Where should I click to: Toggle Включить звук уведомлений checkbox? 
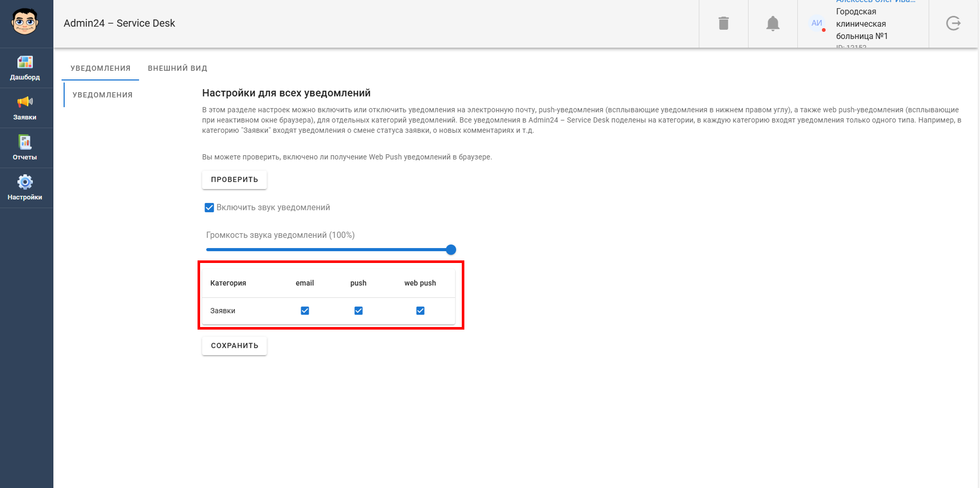(209, 208)
